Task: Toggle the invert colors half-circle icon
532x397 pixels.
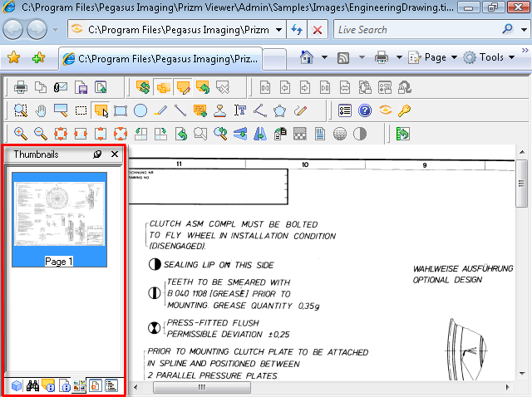Action: point(359,134)
